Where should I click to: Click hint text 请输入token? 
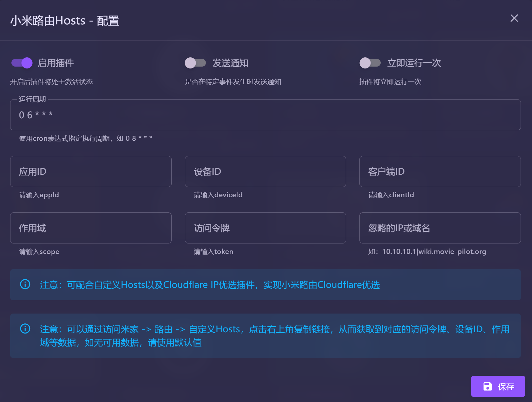tap(213, 252)
